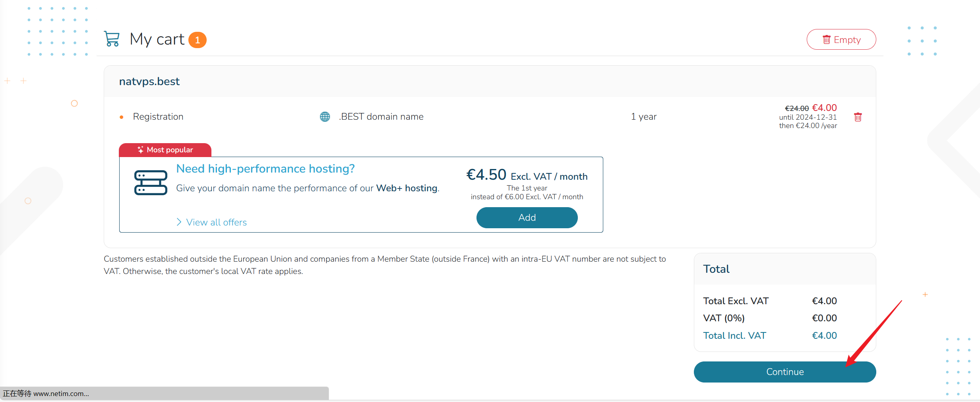Open the View all offers link
Viewport: 980px width, 402px height.
click(216, 222)
